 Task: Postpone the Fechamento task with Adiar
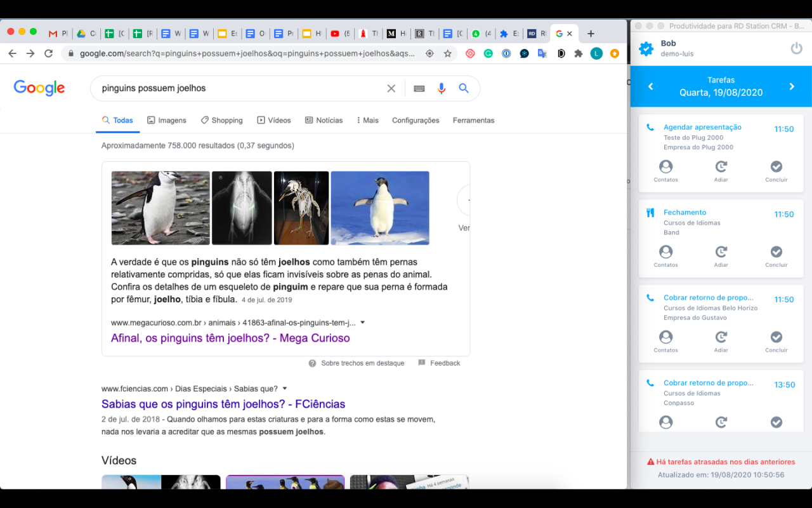[x=721, y=256]
